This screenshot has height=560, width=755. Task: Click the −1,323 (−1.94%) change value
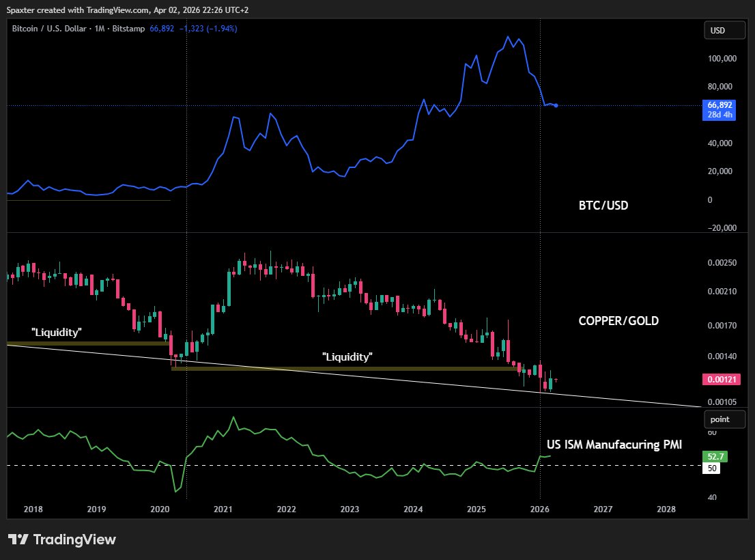(x=208, y=29)
